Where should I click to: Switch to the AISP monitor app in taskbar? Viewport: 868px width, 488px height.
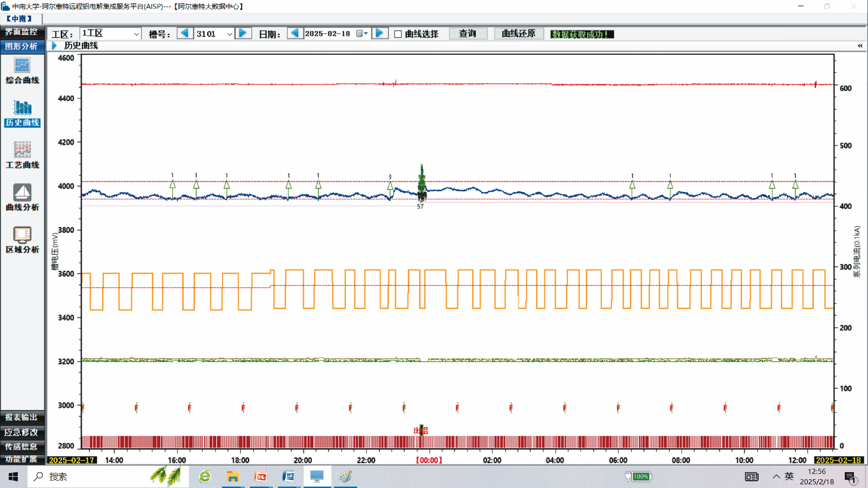tap(317, 476)
